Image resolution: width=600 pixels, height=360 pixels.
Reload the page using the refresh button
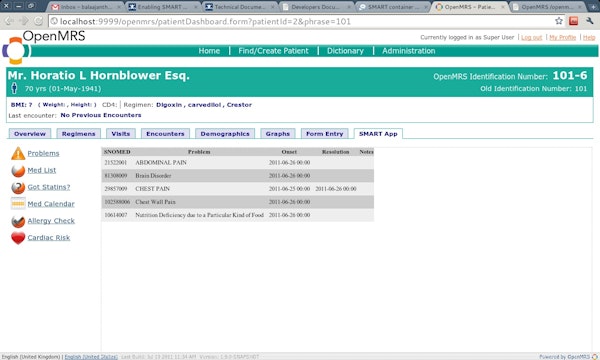click(x=38, y=21)
